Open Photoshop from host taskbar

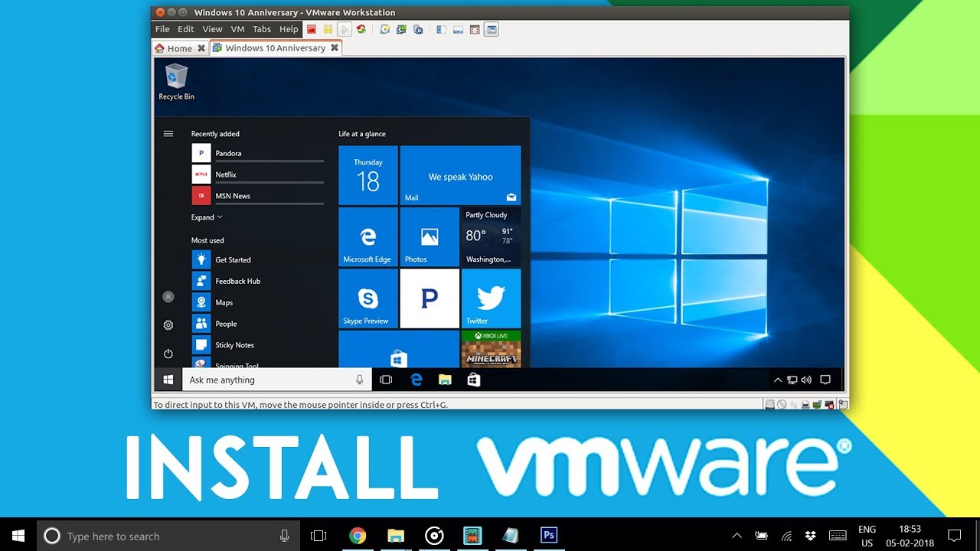click(549, 536)
